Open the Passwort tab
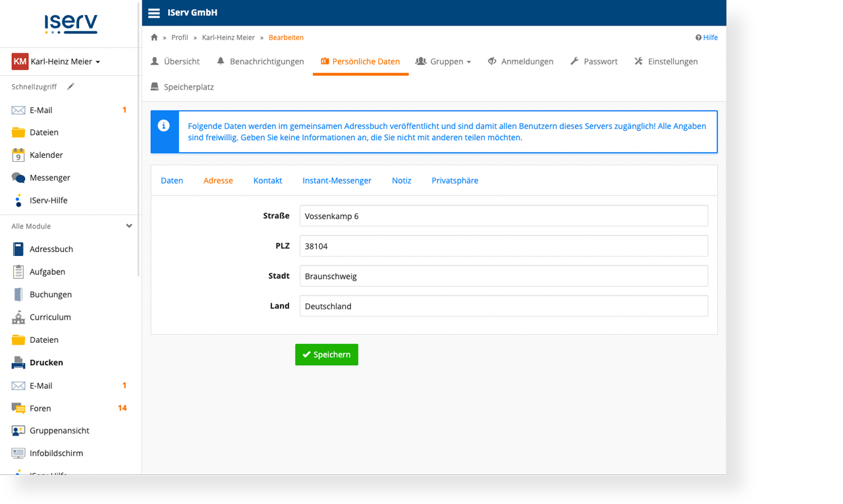This screenshot has height=504, width=843. pos(593,62)
